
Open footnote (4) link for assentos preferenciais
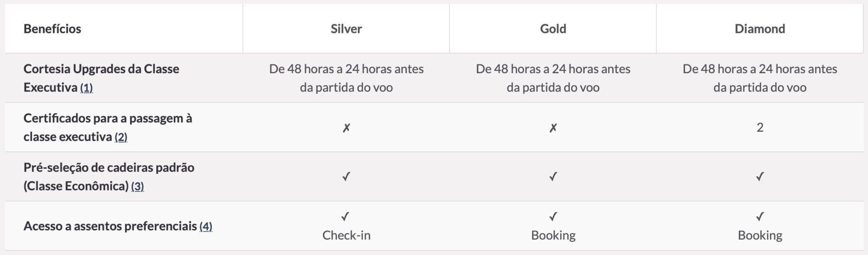206,226
